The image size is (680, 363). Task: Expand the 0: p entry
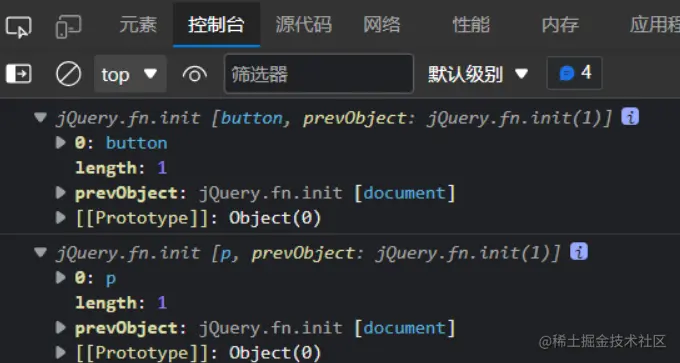click(x=61, y=277)
